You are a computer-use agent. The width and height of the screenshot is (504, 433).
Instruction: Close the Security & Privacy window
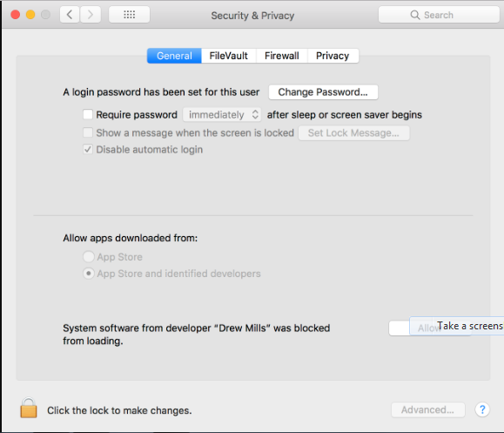(16, 15)
